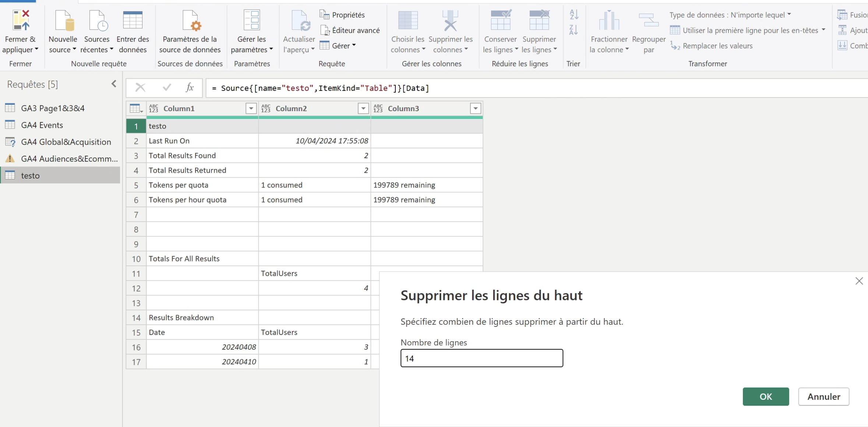Click OK to remove top rows
The image size is (868, 427).
(765, 396)
